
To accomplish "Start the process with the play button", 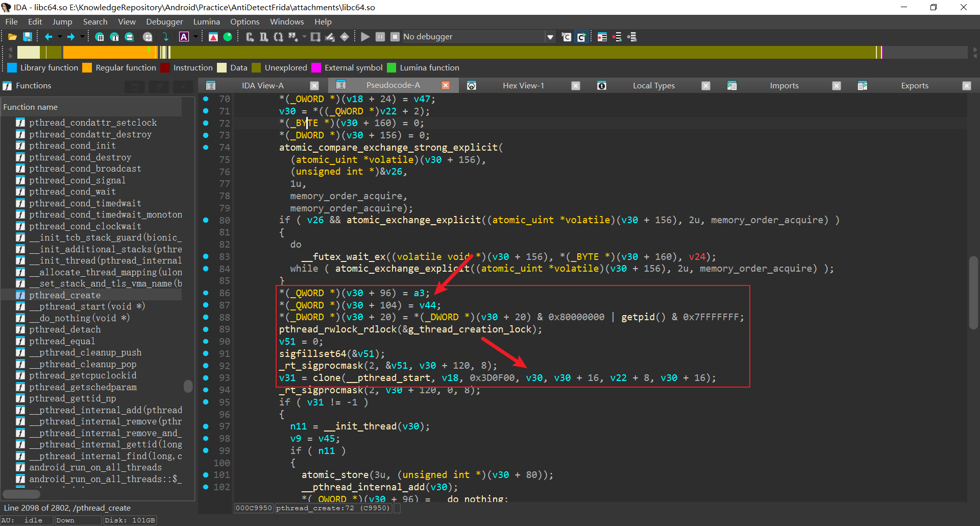I will (x=365, y=37).
